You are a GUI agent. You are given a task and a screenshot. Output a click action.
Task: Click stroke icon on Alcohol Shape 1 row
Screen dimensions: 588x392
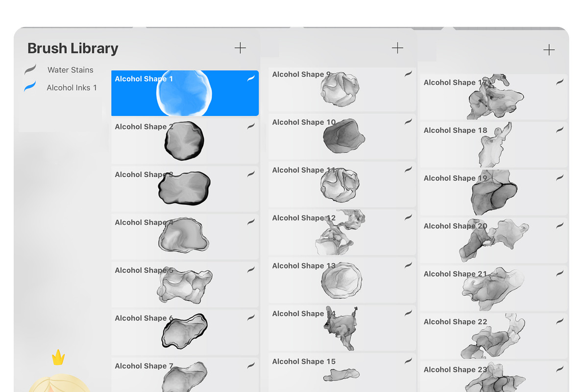(x=251, y=78)
